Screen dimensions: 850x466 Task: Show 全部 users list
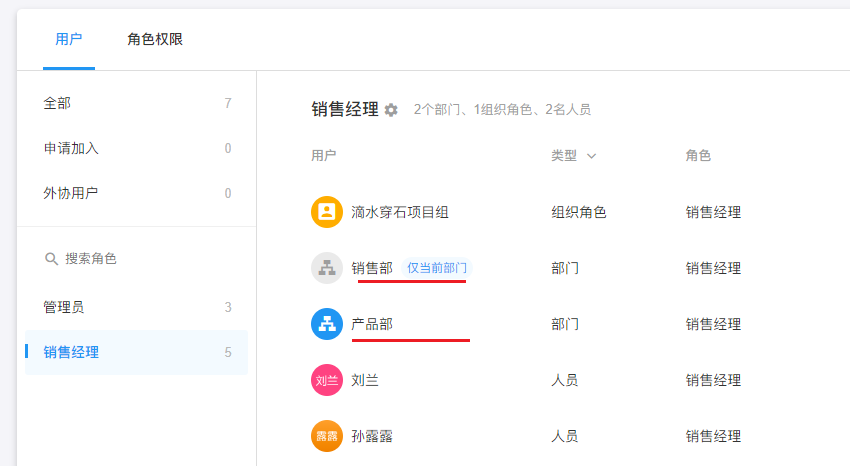pyautogui.click(x=57, y=103)
